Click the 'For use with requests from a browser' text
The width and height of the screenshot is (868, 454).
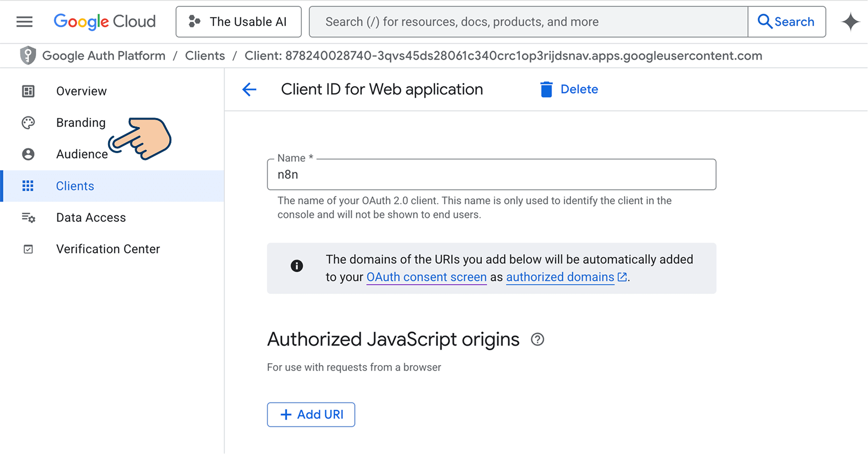click(354, 367)
